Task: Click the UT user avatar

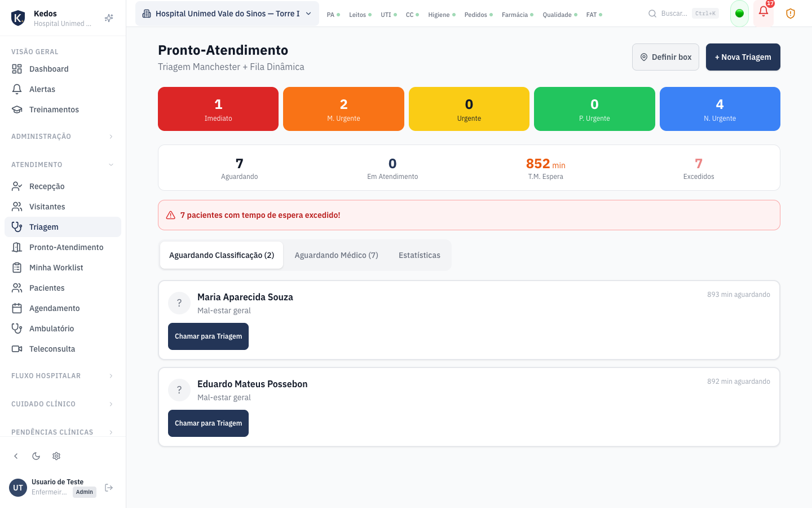Action: coord(18,488)
